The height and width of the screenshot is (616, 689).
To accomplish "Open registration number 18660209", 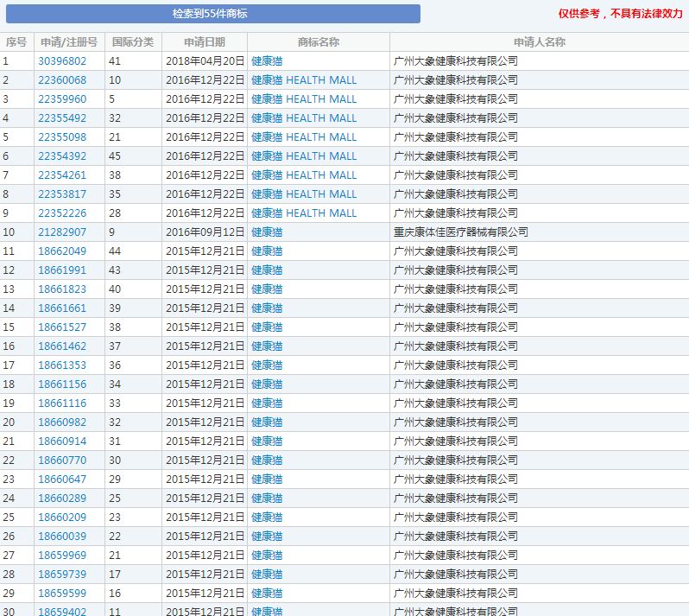I will (62, 517).
